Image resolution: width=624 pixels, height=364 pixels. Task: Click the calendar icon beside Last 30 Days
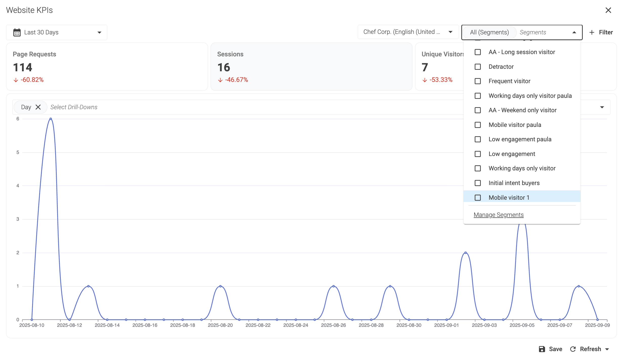pos(17,32)
